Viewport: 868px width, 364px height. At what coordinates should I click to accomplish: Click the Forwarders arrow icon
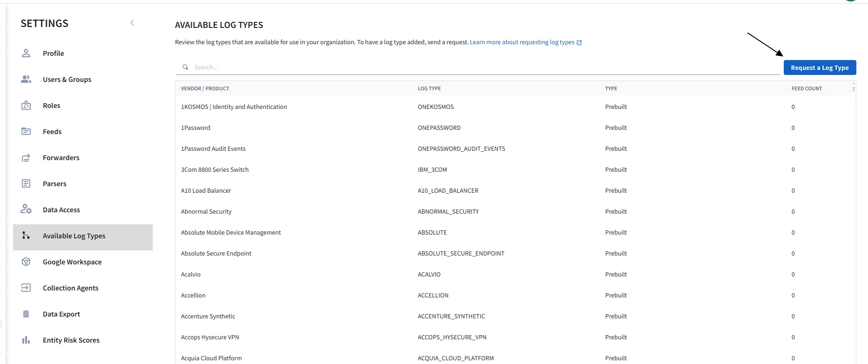point(26,158)
